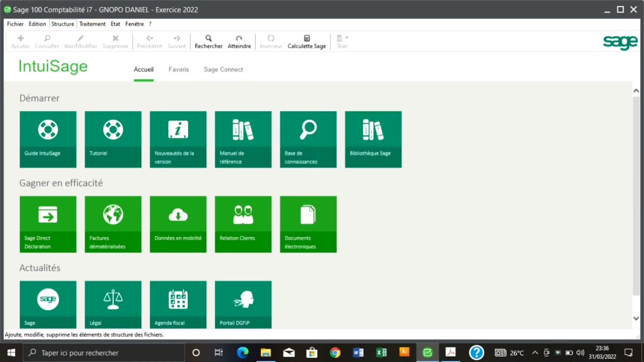Open the Fenêtre menu
This screenshot has height=362, width=644.
coord(134,24)
